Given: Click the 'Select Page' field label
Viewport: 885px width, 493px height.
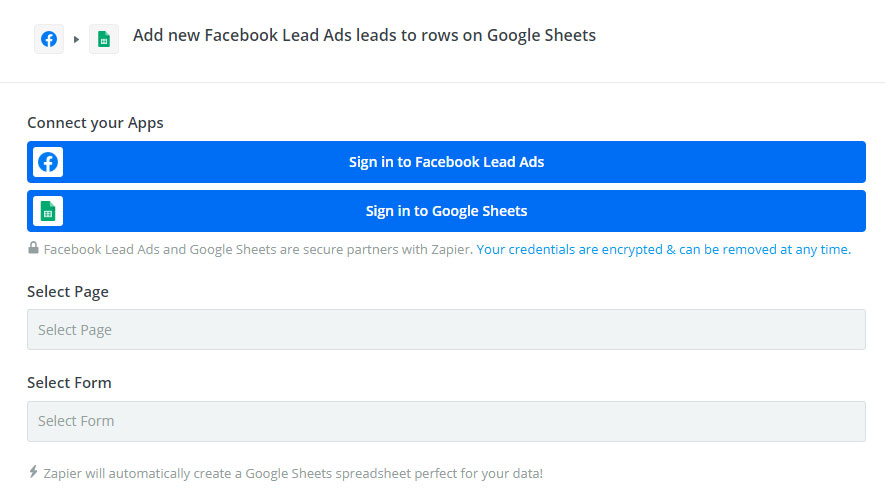Looking at the screenshot, I should tap(68, 292).
